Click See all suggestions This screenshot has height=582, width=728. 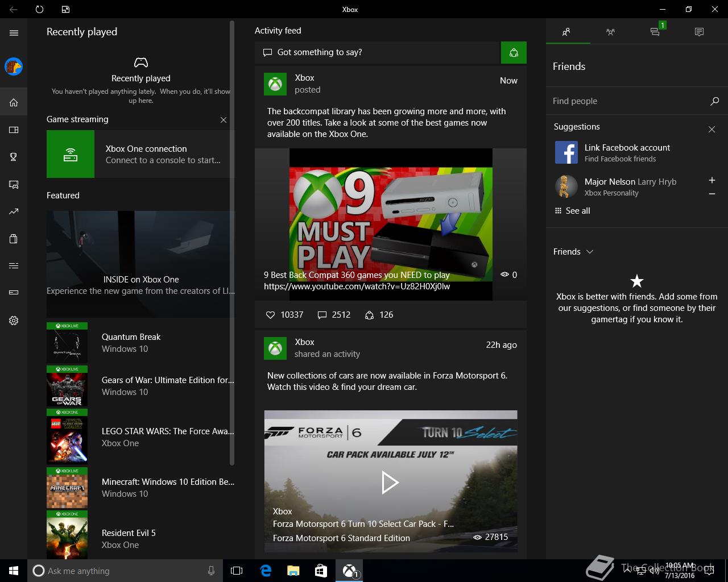click(572, 211)
